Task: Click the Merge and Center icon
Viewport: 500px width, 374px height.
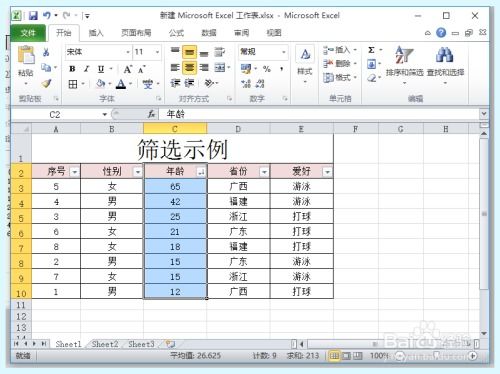Action: click(220, 68)
